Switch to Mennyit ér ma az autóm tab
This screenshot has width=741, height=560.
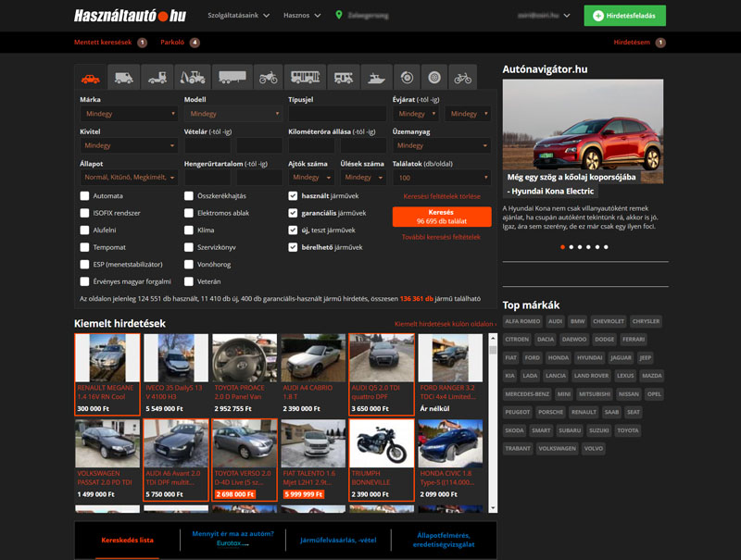[x=233, y=539]
